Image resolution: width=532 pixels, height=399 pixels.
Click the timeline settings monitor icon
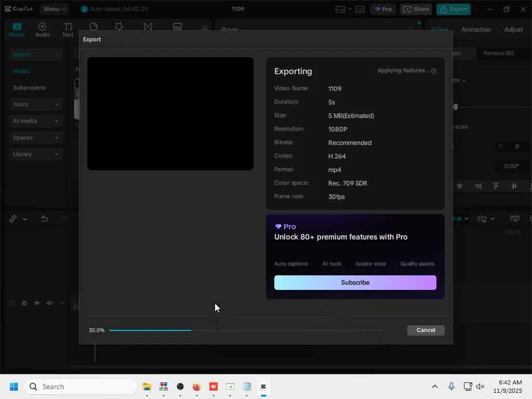click(515, 219)
